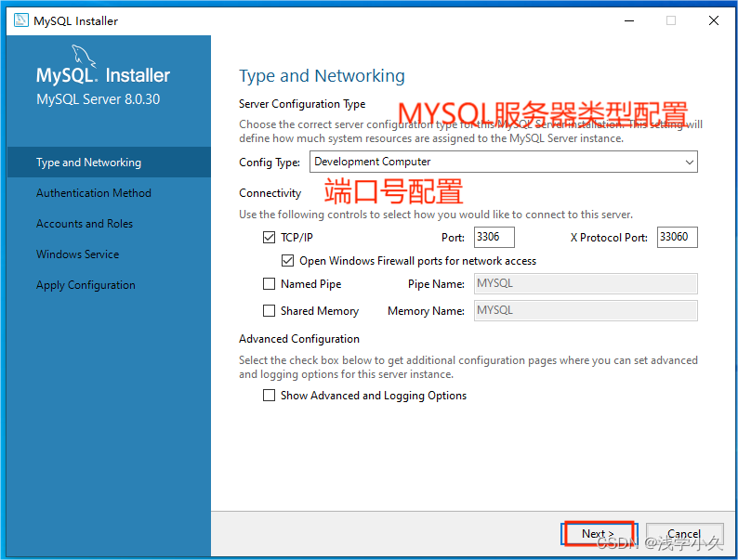Viewport: 738px width, 560px height.
Task: Click the Next button
Action: coord(599,534)
